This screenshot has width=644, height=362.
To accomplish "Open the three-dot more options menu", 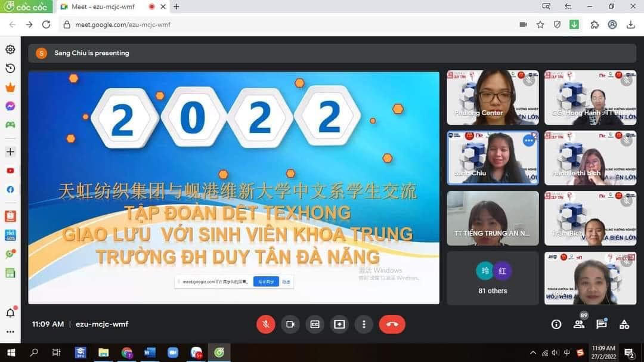I will [x=364, y=324].
